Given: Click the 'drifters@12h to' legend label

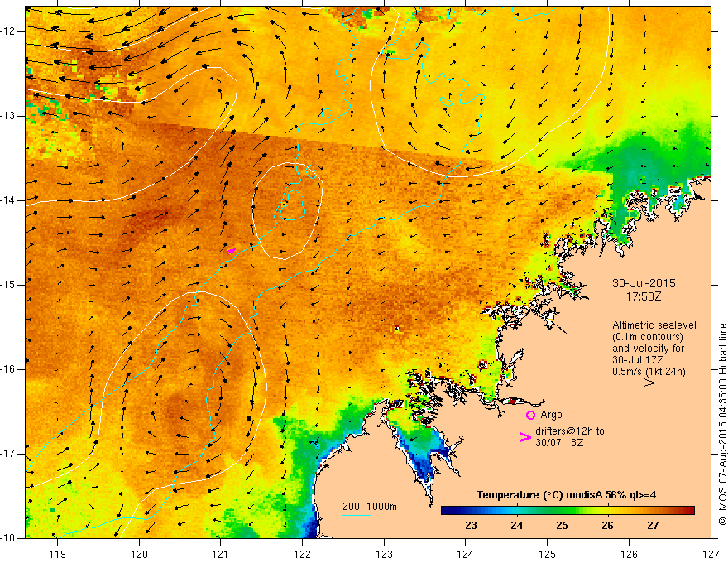Looking at the screenshot, I should coord(570,431).
